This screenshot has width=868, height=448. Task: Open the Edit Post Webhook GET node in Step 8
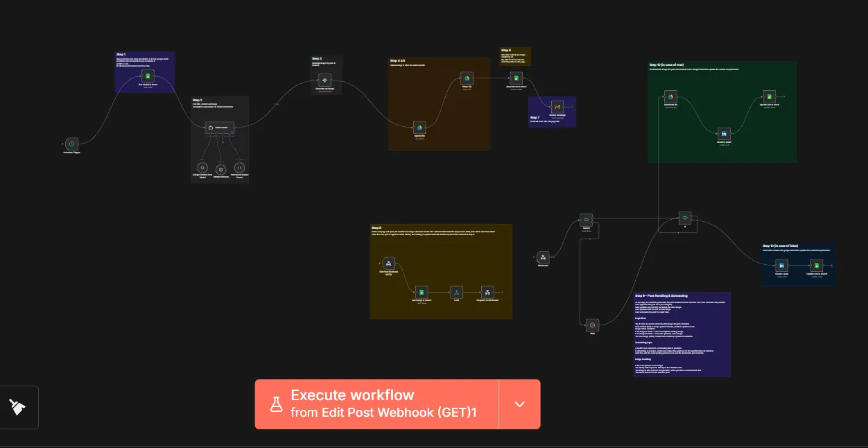tap(389, 264)
